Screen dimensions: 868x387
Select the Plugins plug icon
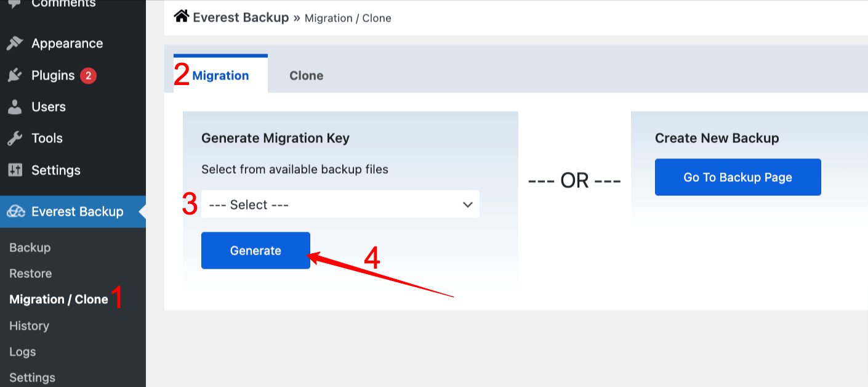[x=15, y=75]
